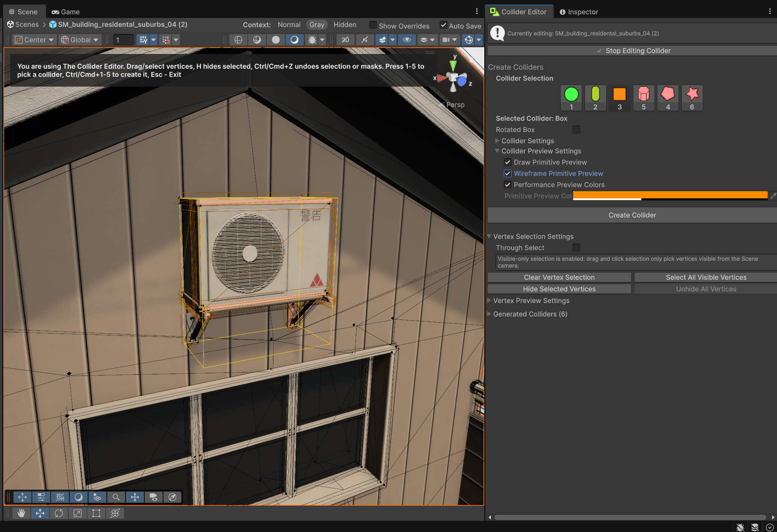Click the shaded wireframe draw mode icon
The image size is (777, 532).
257,40
